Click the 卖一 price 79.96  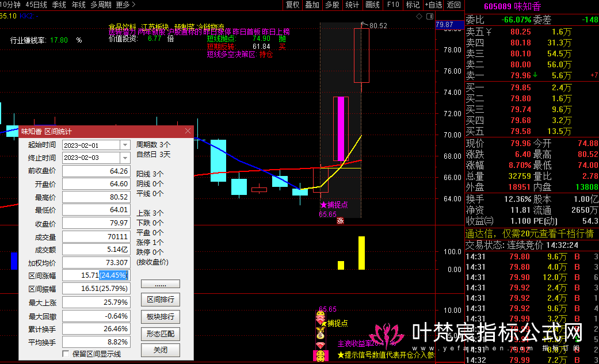click(x=521, y=76)
